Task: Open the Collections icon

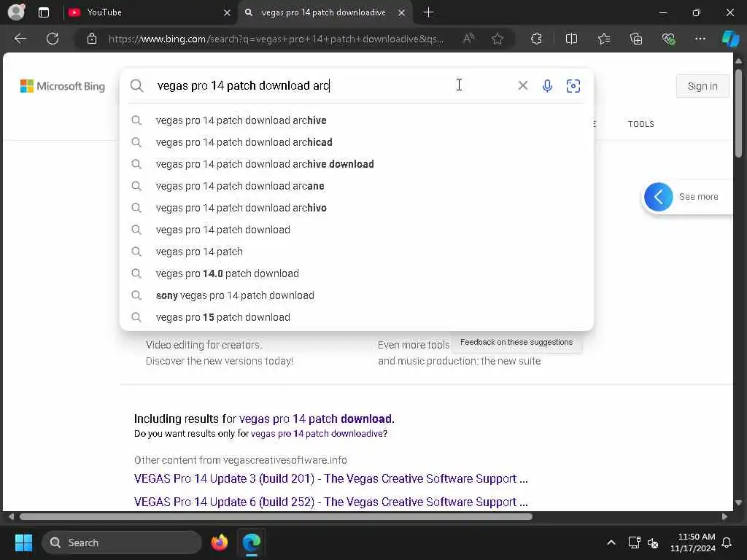Action: (x=636, y=39)
